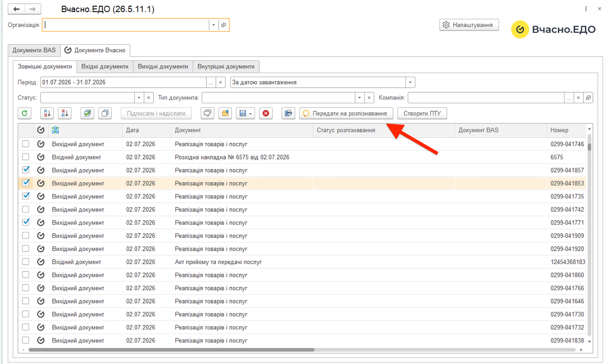The image size is (609, 364).
Task: Click the Документ BAS column header
Action: (500, 130)
